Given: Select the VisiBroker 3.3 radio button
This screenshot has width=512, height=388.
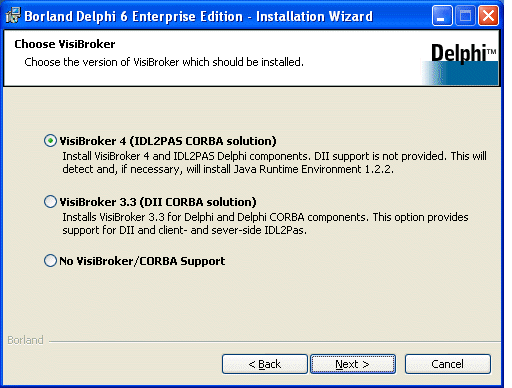Looking at the screenshot, I should tap(50, 202).
